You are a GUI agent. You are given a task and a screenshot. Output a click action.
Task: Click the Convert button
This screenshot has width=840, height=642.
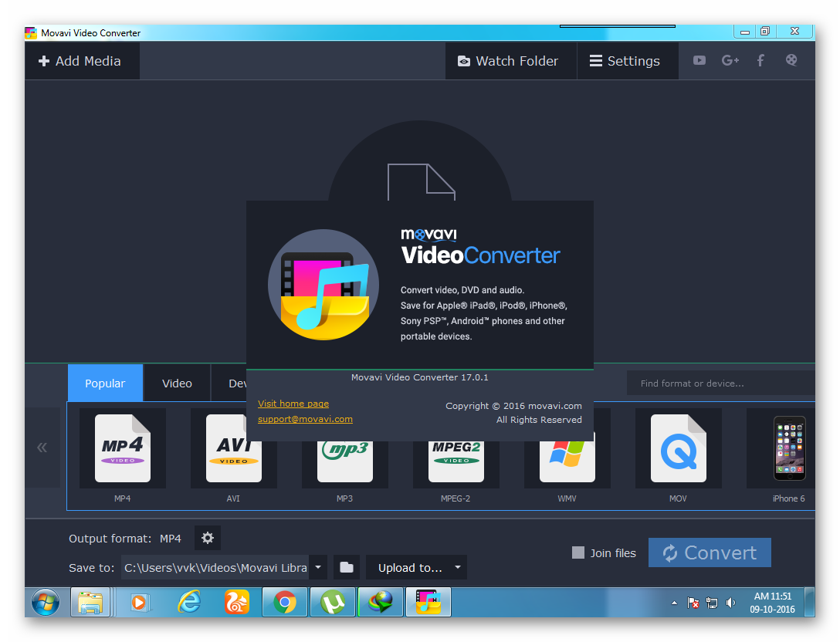(710, 552)
